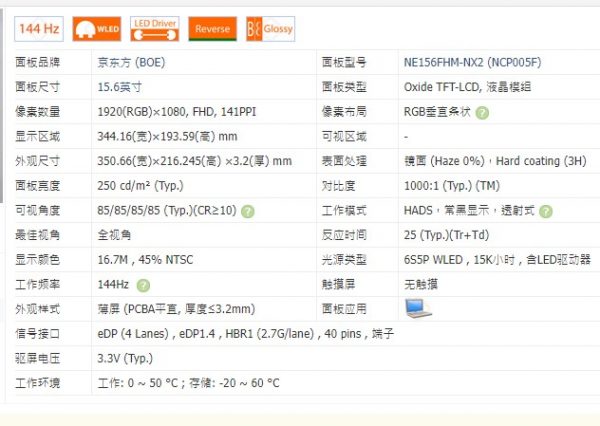
Task: Click the 表面处理 row label
Action: tap(344, 161)
